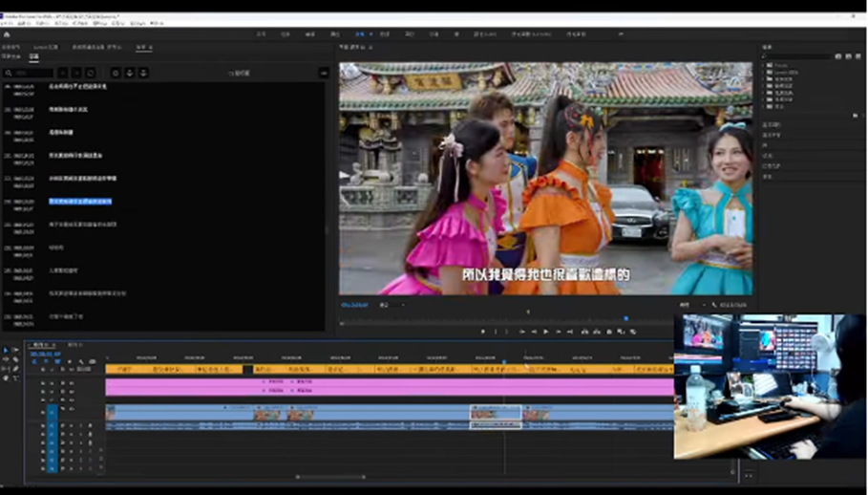Expand Lumetri presets folder in Effects
This screenshot has width=868, height=495.
pos(763,72)
